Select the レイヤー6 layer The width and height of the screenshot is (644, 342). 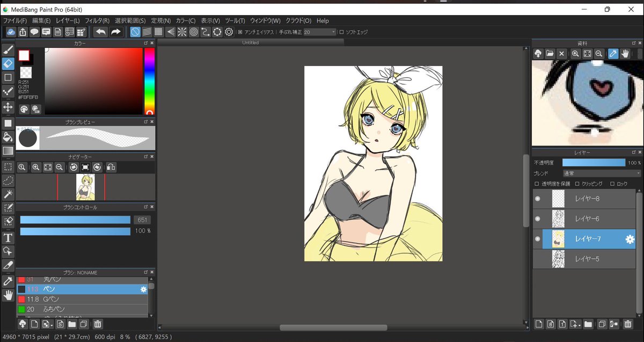tap(584, 219)
